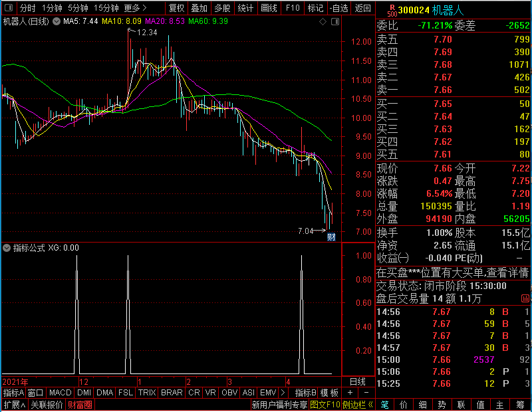
Task: Switch the sub-chart to MACD
Action: coord(60,393)
